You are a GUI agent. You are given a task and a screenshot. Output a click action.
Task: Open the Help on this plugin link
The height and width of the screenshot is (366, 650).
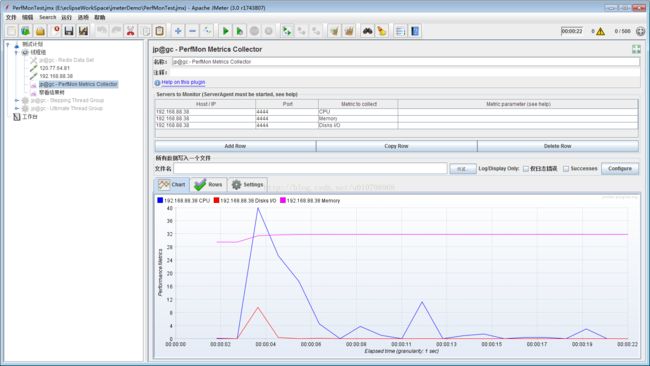pyautogui.click(x=183, y=82)
